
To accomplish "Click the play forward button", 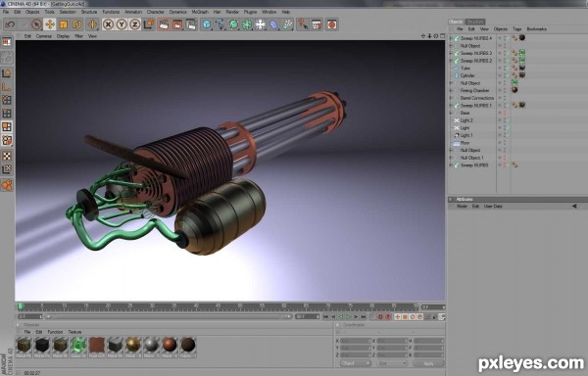I will coord(348,317).
